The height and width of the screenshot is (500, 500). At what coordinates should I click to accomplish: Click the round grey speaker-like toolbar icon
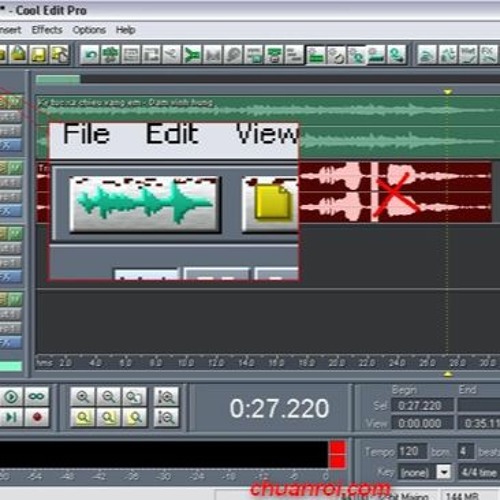coord(233,54)
